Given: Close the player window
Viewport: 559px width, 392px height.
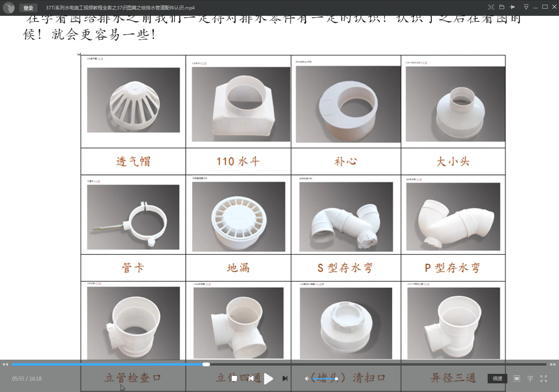Looking at the screenshot, I should point(554,7).
